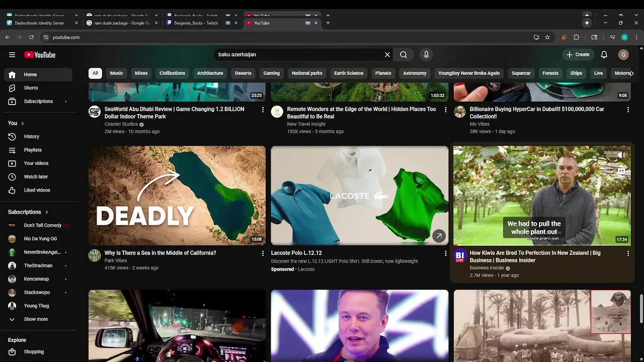Open Home in the sidebar
Viewport: 644px width, 362px height.
(38, 74)
